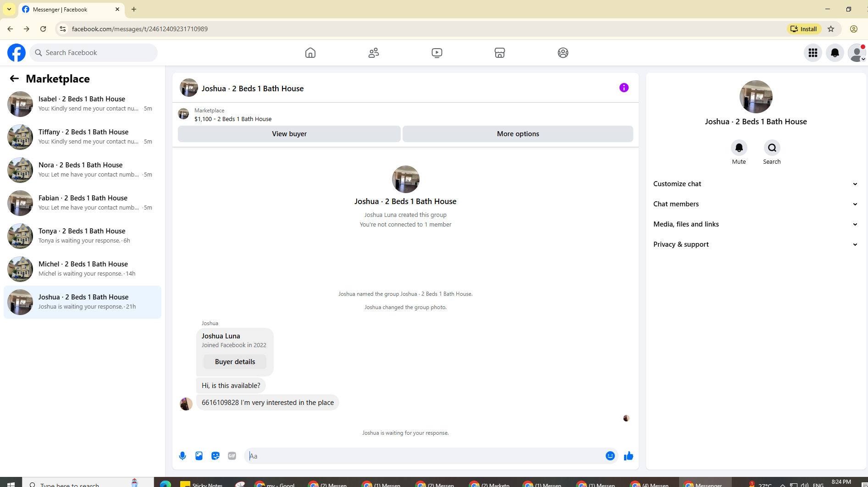Image resolution: width=868 pixels, height=487 pixels.
Task: View site information icon in address bar
Action: 63,29
